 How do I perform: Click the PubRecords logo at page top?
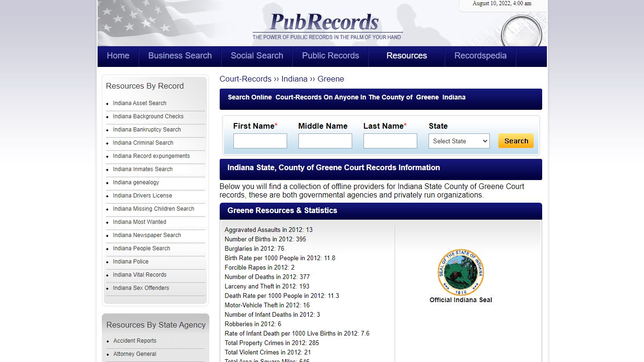(324, 22)
